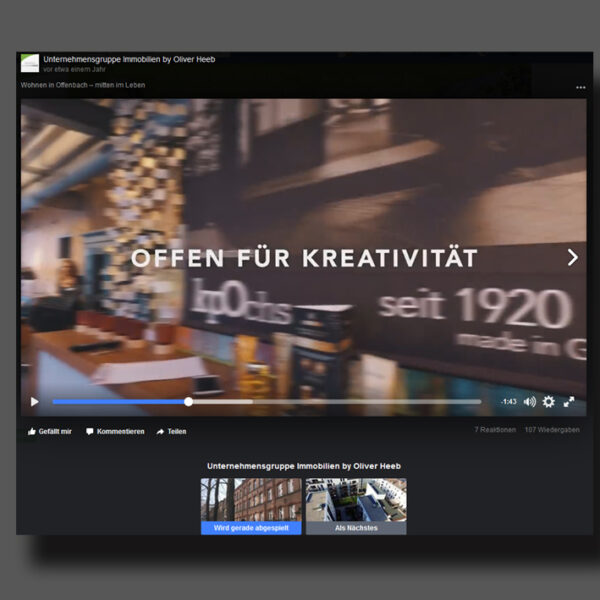Click the page profile logo thumbnail
This screenshot has height=600, width=600.
[x=30, y=63]
